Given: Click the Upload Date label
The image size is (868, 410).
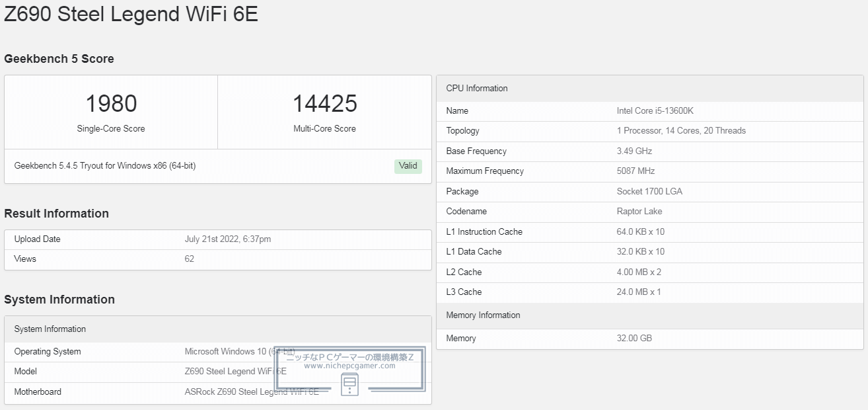Looking at the screenshot, I should tap(37, 239).
